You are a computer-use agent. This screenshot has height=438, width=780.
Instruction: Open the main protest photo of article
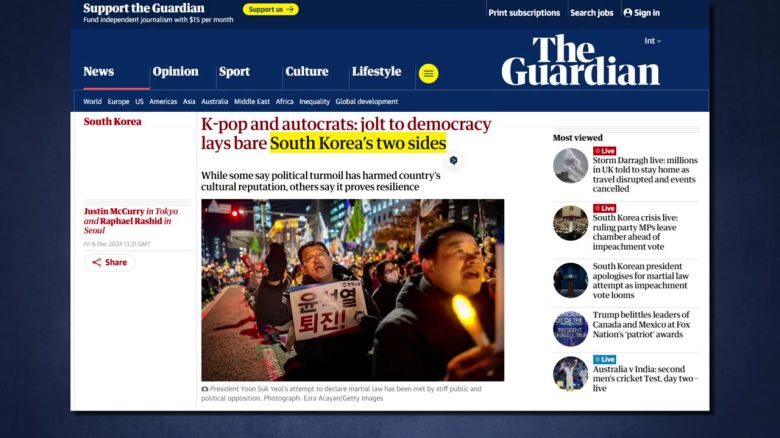coord(353,290)
